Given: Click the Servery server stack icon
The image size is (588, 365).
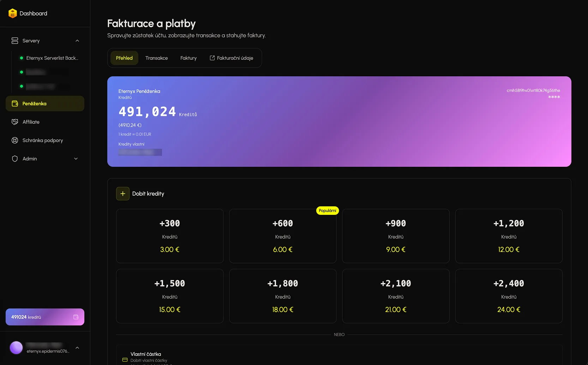Looking at the screenshot, I should click(15, 41).
